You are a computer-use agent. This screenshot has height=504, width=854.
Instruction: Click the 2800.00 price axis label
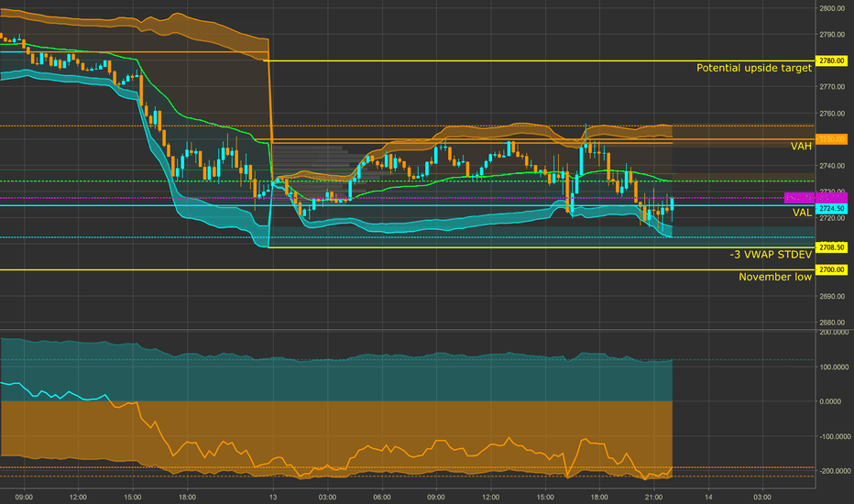pyautogui.click(x=832, y=8)
